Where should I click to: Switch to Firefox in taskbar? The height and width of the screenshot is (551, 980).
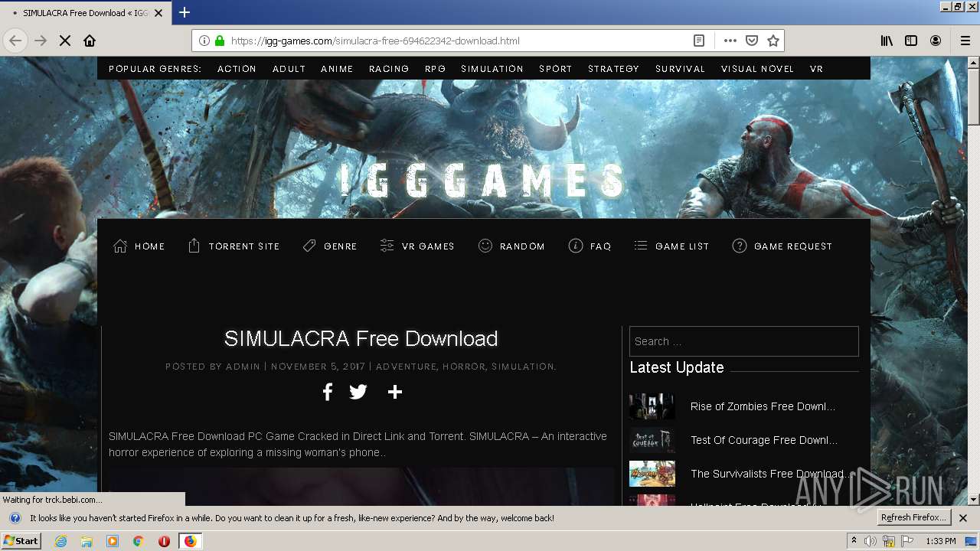point(190,541)
